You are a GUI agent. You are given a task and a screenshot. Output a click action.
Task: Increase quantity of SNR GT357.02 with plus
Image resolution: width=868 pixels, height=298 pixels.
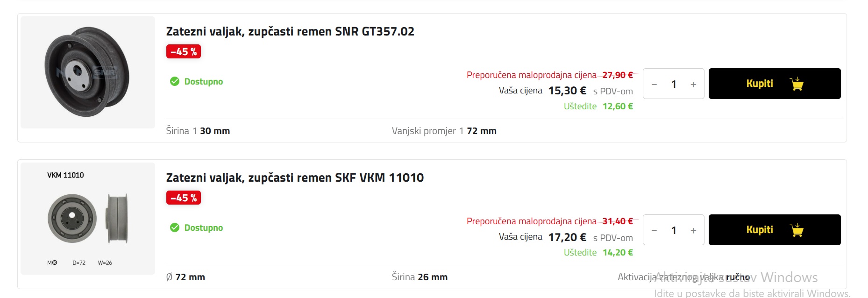(x=693, y=84)
